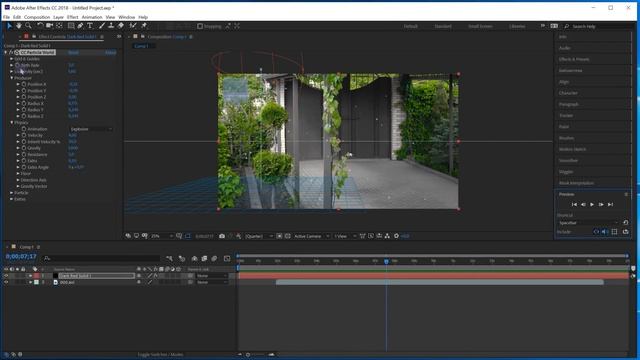The width and height of the screenshot is (640, 360).
Task: Click the timeline search magnifier icon
Action: pos(47,258)
